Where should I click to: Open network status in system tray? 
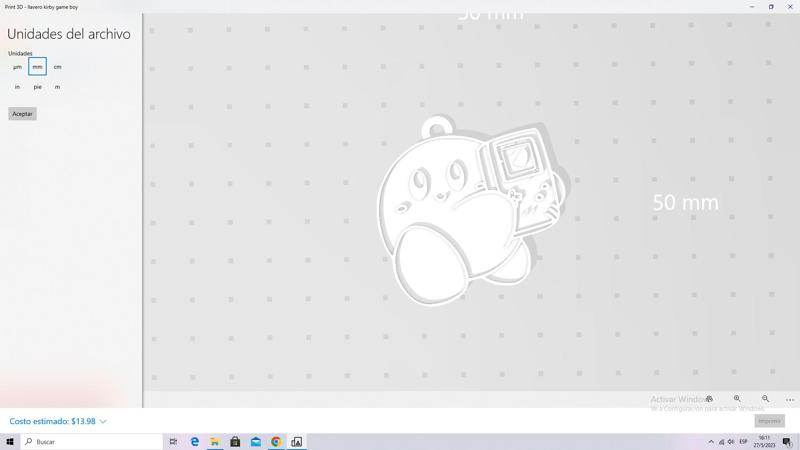click(721, 442)
